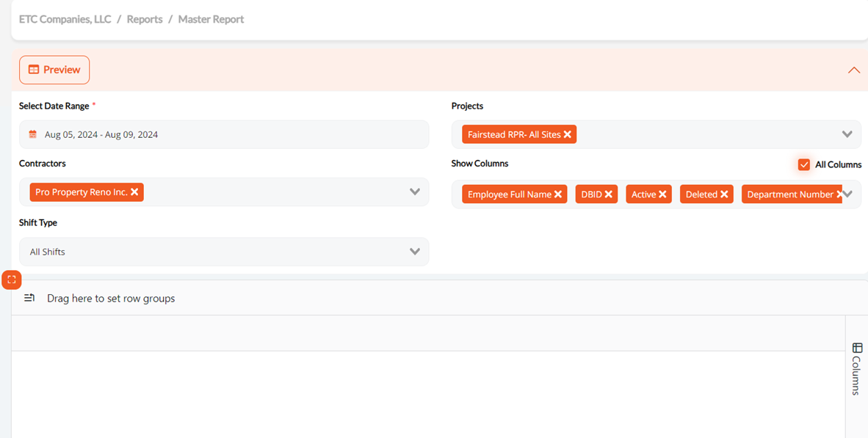The width and height of the screenshot is (868, 438).
Task: Click the Preview button
Action: point(54,70)
